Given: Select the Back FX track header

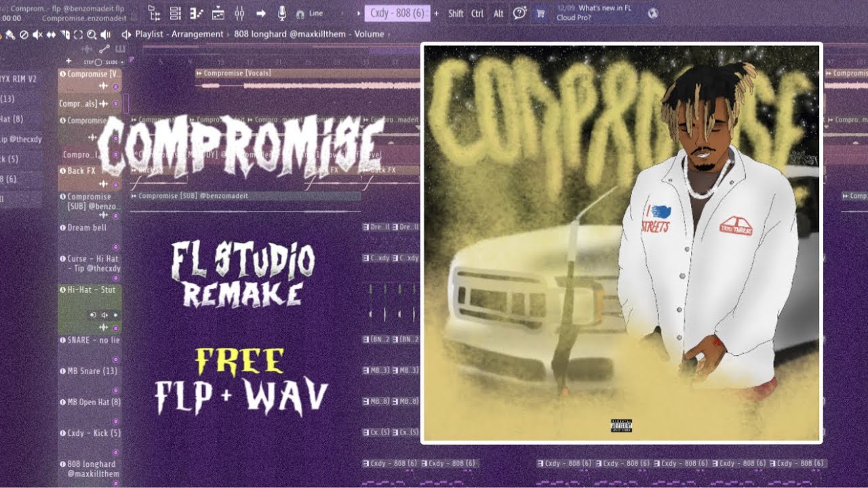Looking at the screenshot, I should click(x=90, y=178).
